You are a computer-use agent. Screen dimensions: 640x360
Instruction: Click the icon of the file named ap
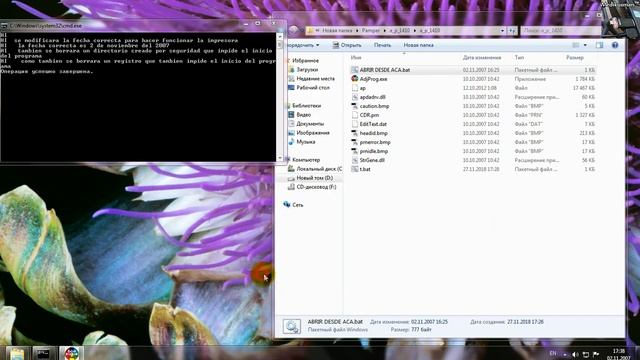355,88
